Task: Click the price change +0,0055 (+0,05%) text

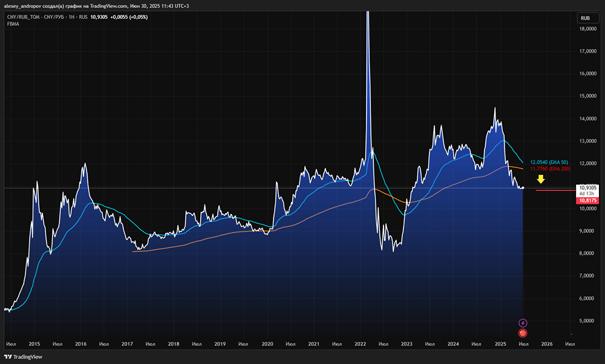Action: click(x=129, y=16)
